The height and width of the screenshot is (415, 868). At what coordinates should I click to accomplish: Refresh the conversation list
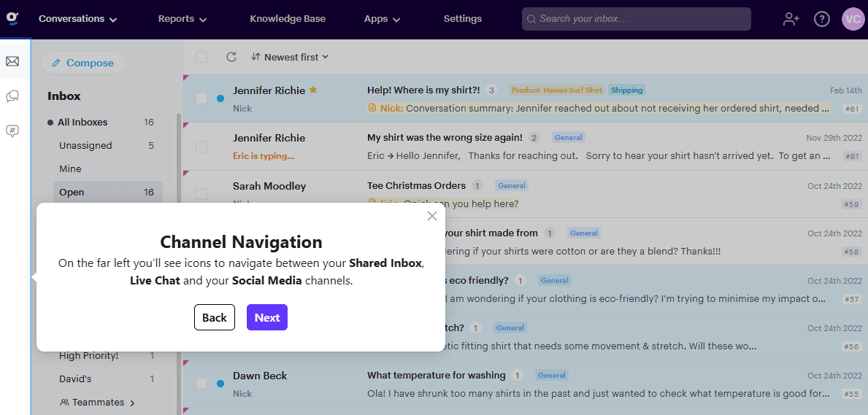231,56
